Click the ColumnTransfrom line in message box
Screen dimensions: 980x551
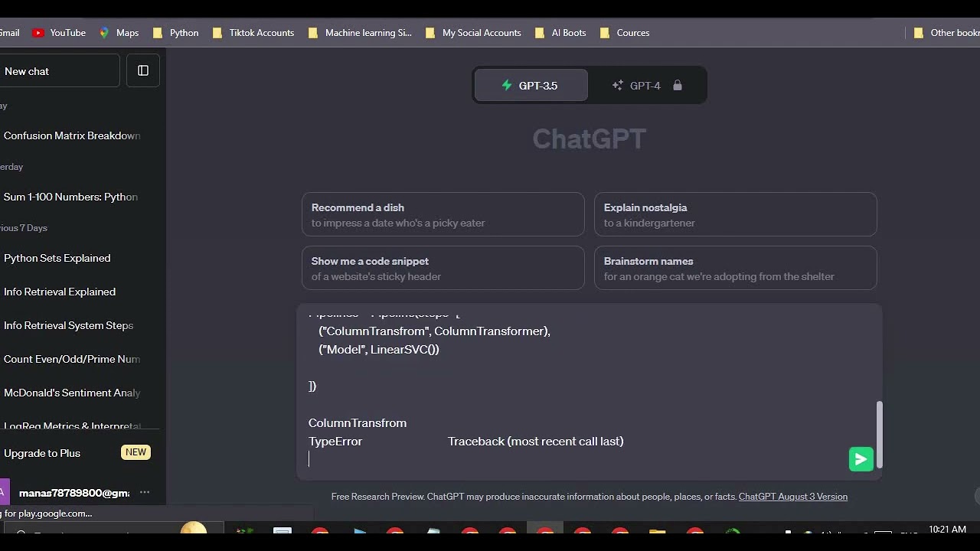point(358,423)
